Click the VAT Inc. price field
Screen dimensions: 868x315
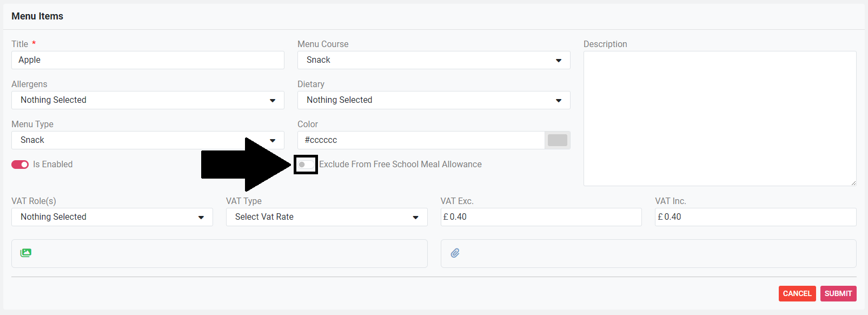(x=756, y=217)
